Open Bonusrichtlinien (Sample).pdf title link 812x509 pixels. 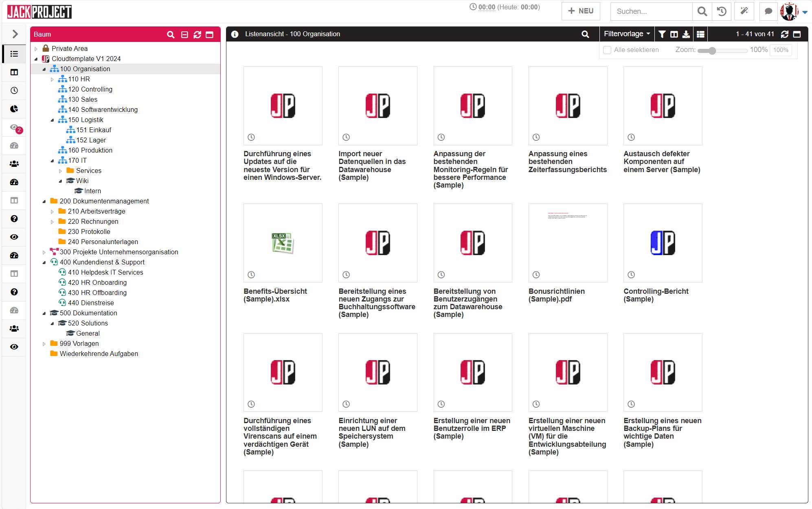click(556, 295)
